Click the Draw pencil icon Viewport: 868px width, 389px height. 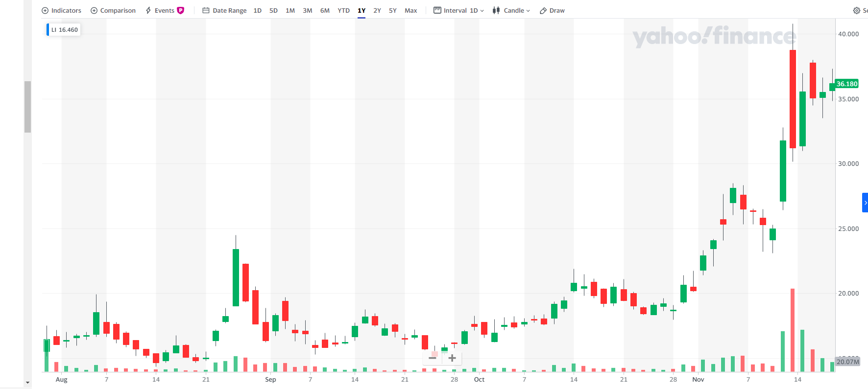coord(543,11)
